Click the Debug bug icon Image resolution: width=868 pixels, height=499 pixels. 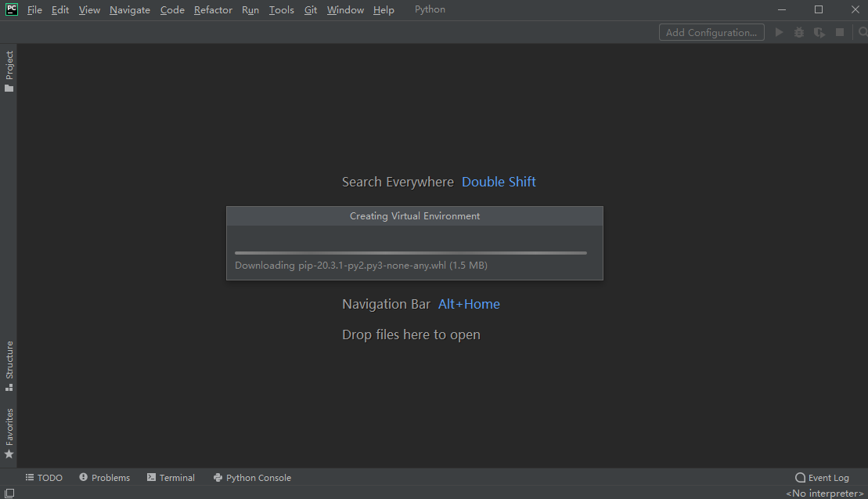[x=799, y=32]
